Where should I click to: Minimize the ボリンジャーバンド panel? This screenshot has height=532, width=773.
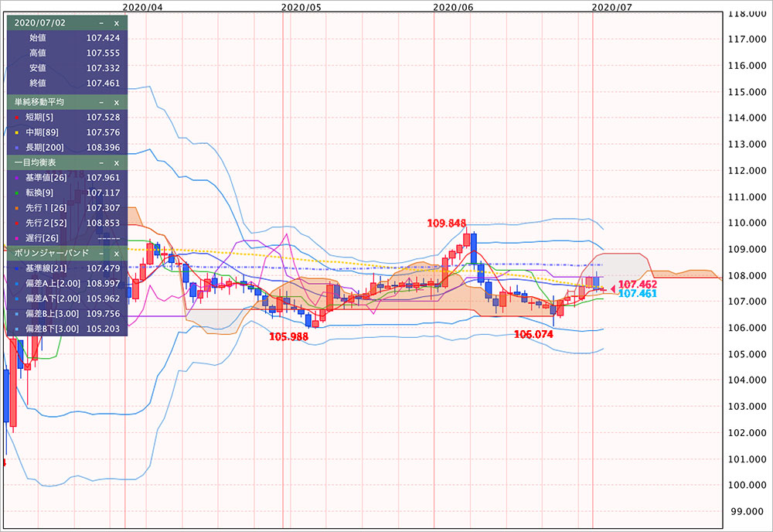(101, 253)
